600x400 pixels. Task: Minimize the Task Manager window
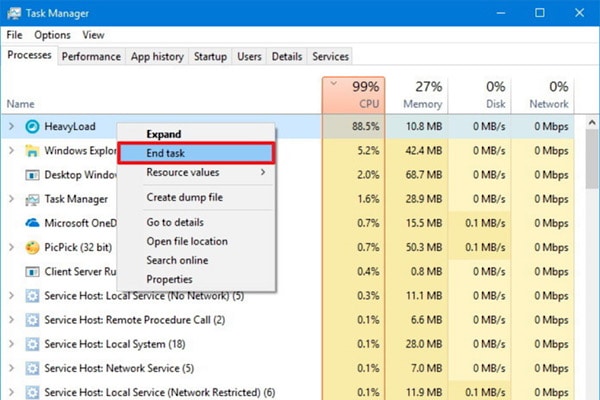point(501,13)
